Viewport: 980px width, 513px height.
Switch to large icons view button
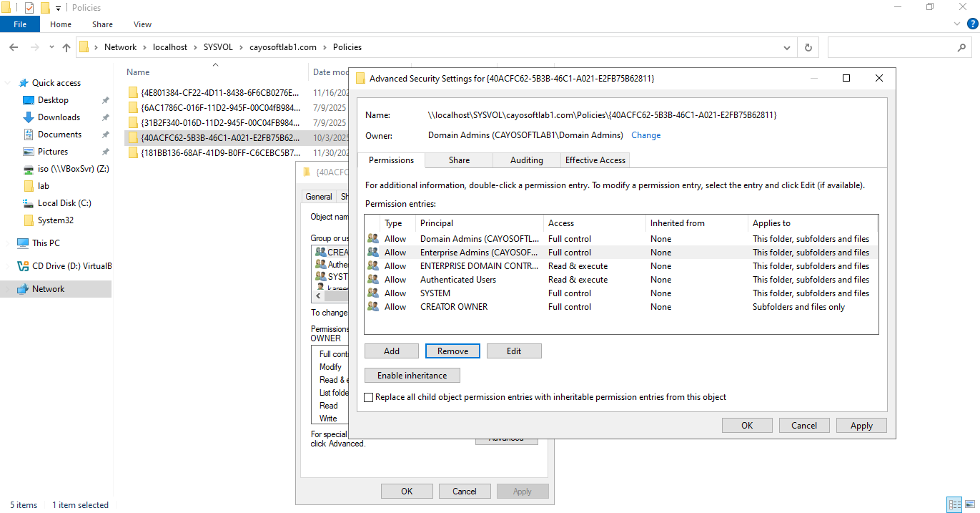pyautogui.click(x=969, y=504)
